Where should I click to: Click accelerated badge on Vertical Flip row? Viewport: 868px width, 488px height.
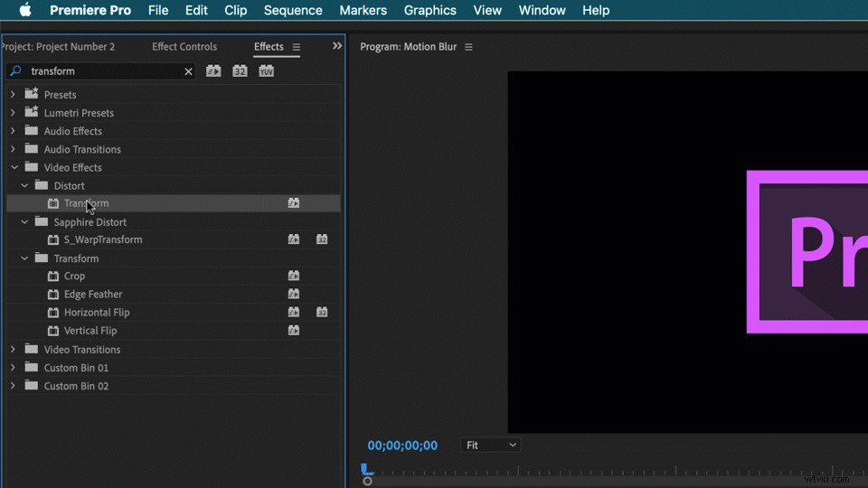293,331
